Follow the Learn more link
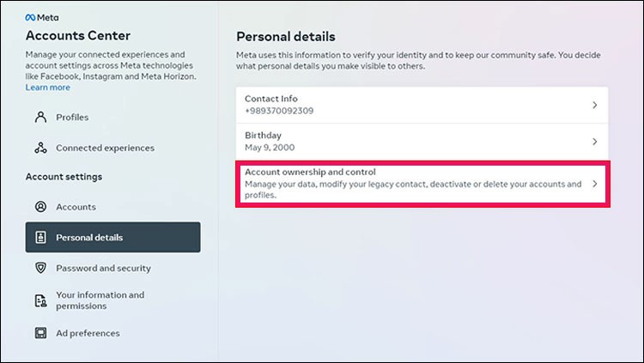 (x=47, y=88)
